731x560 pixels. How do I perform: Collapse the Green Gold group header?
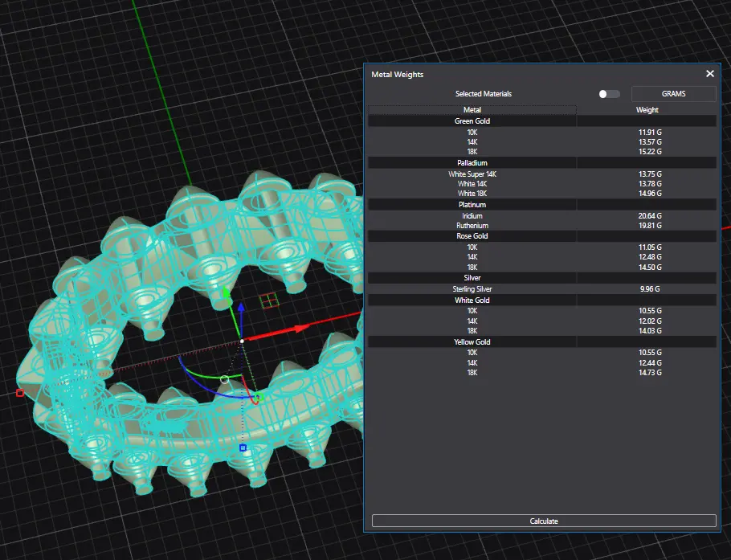(x=472, y=121)
